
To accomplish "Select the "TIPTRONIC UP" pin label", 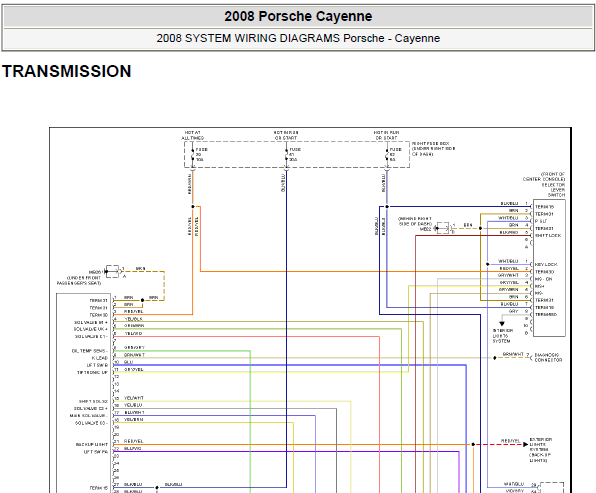I will (92, 373).
